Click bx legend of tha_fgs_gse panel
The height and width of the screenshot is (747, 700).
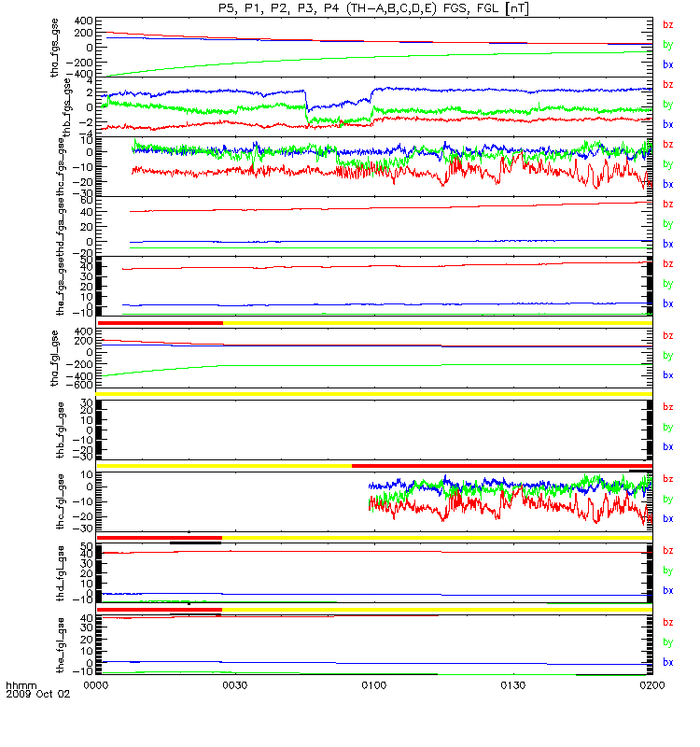tap(668, 64)
